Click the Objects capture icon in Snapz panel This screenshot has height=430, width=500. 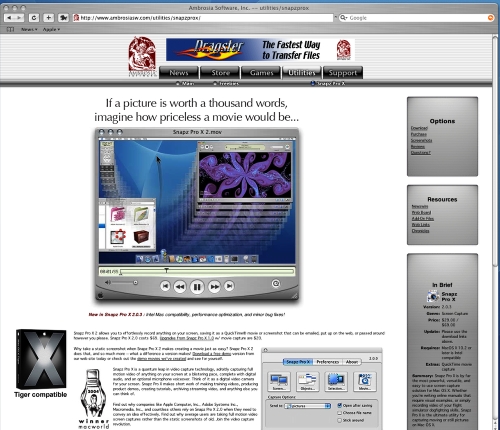(x=307, y=382)
